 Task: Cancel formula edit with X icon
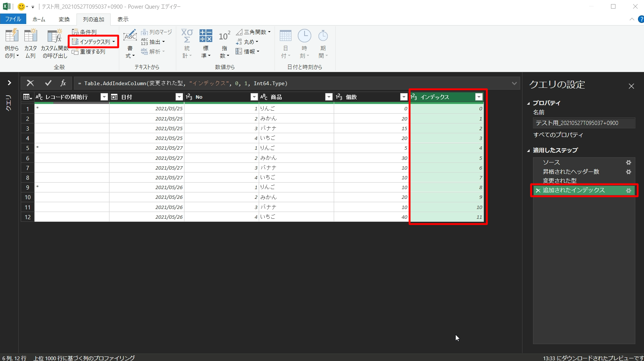coord(30,83)
